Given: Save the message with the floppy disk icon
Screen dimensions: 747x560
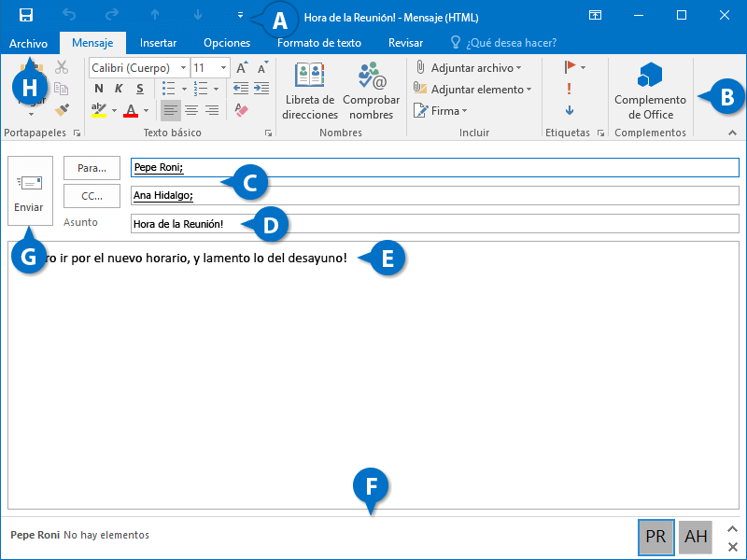Looking at the screenshot, I should [x=26, y=15].
